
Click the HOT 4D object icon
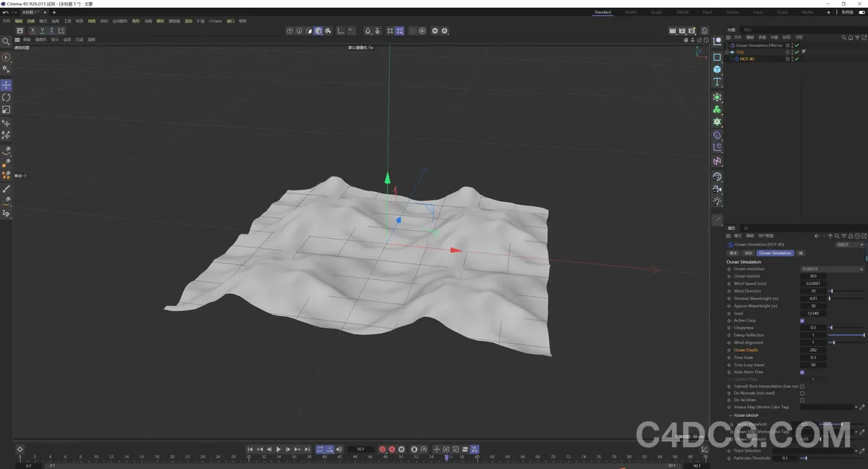point(736,59)
